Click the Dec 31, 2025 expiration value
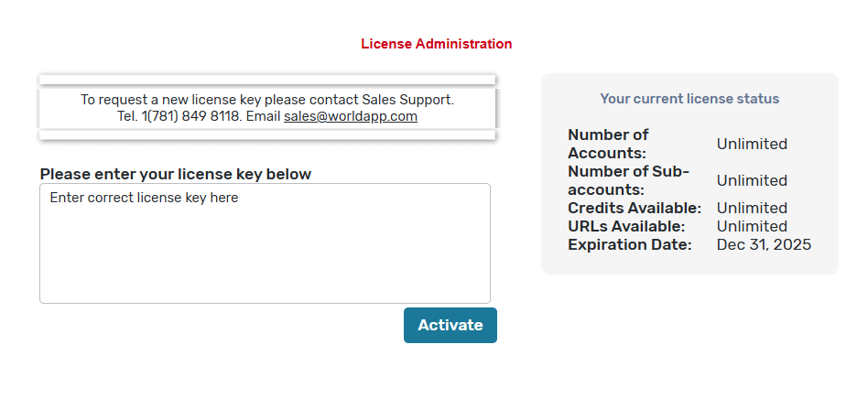 click(x=764, y=244)
